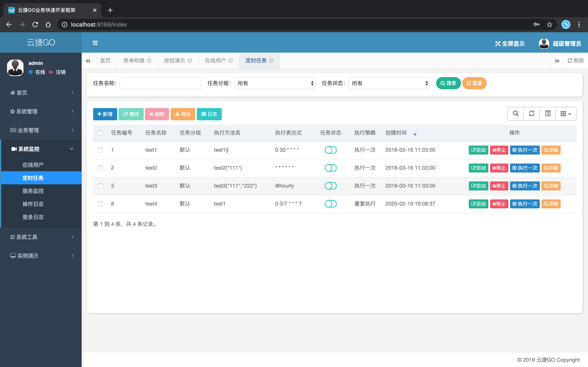
Task: Close the 表单构建 tab
Action: tap(149, 61)
